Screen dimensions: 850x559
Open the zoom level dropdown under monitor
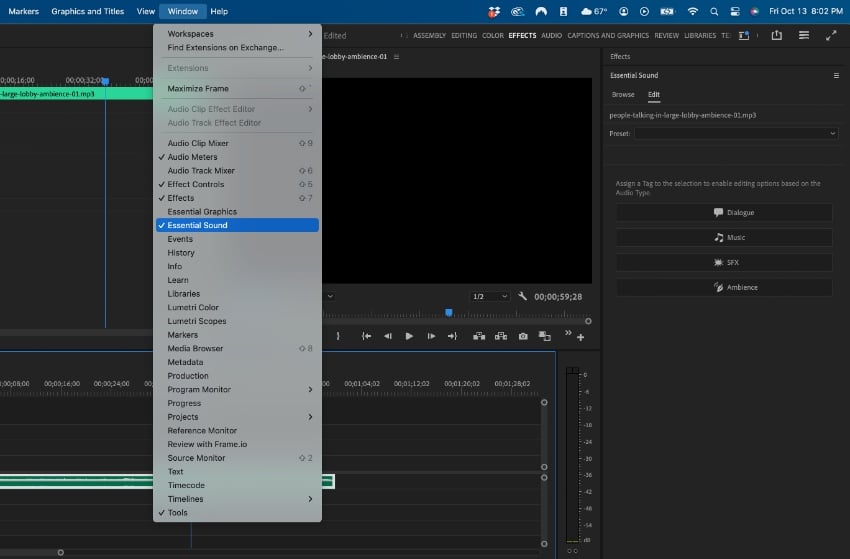330,296
